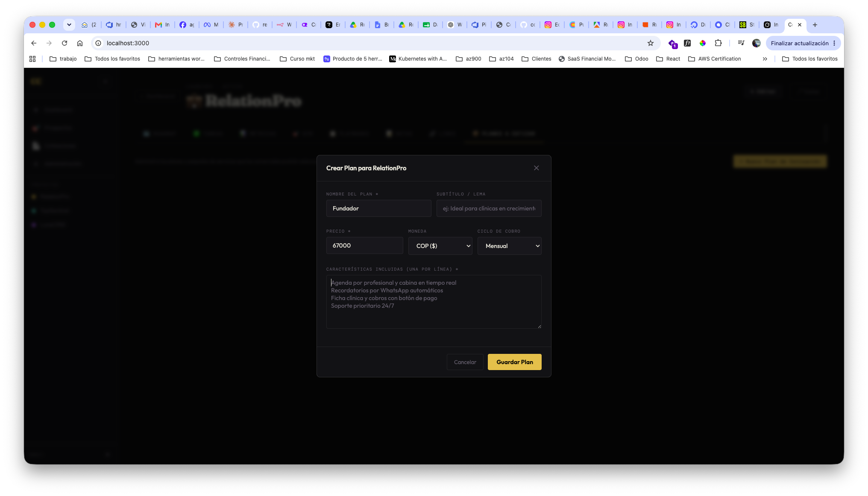Open the Producto de 5 herr... bookmark
This screenshot has width=868, height=496.
click(x=353, y=59)
